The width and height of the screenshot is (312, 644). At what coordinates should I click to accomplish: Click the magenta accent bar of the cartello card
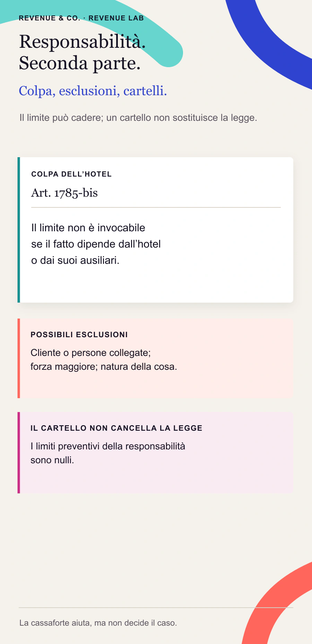pos(19,453)
